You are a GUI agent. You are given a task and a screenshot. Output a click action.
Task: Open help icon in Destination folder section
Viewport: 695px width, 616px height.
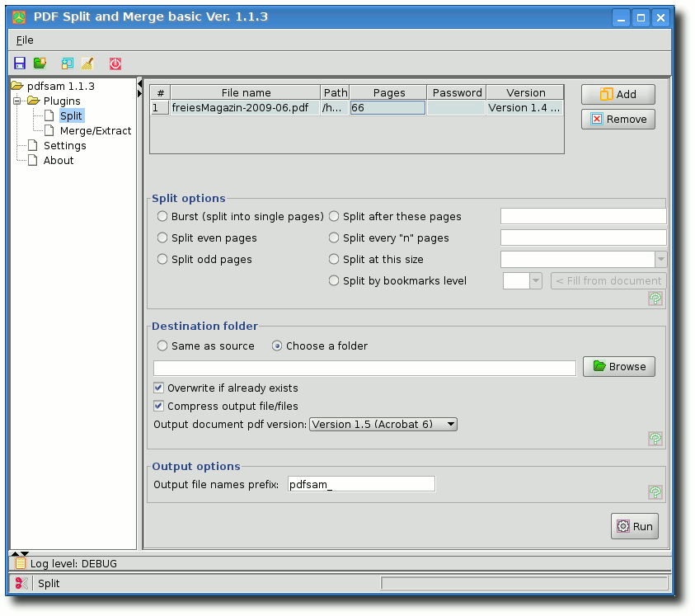click(x=655, y=439)
